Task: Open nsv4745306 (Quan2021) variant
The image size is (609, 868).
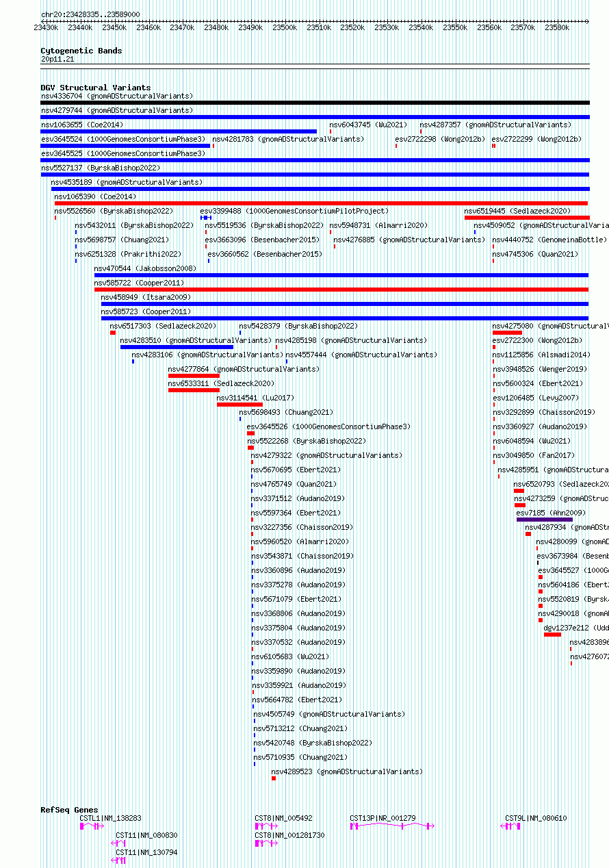Action: click(535, 254)
